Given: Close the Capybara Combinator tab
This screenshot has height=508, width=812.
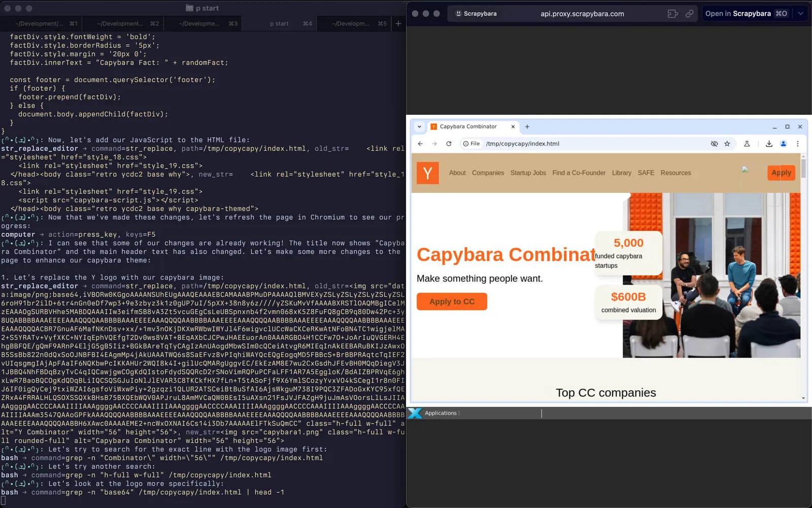Looking at the screenshot, I should (513, 127).
